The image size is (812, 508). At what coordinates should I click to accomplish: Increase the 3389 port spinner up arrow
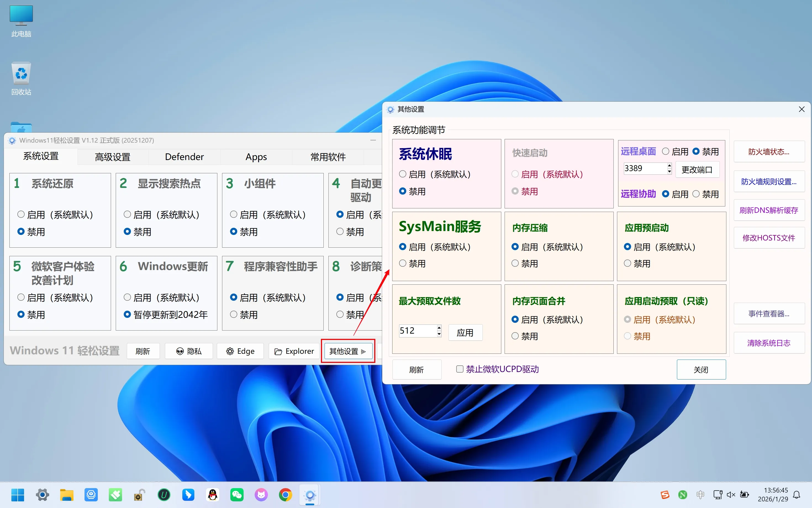[669, 166]
